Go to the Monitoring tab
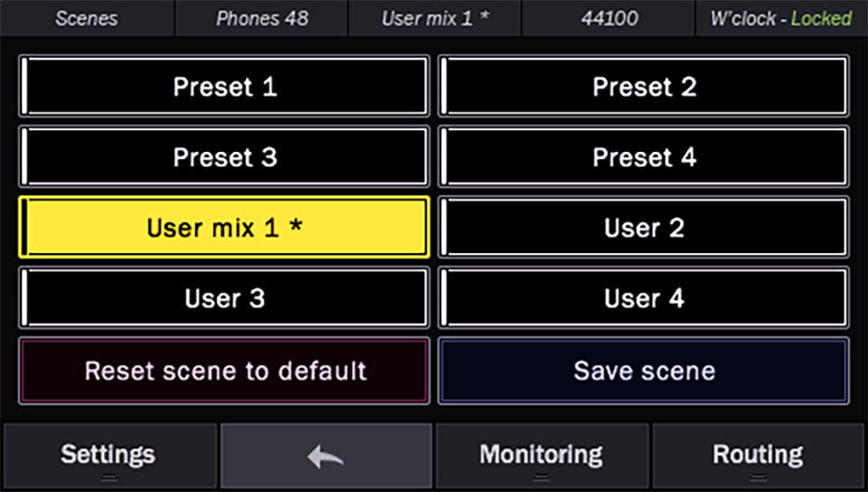Image resolution: width=868 pixels, height=492 pixels. point(541,454)
